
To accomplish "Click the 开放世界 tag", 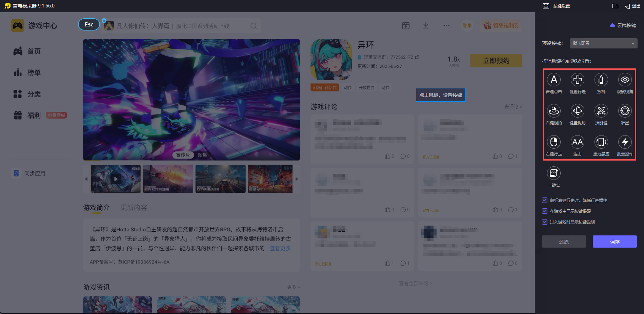I will pyautogui.click(x=366, y=88).
